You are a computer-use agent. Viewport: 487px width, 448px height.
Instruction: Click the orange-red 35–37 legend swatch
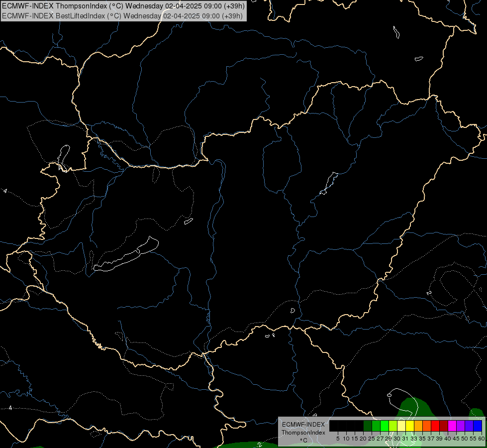tap(427, 426)
